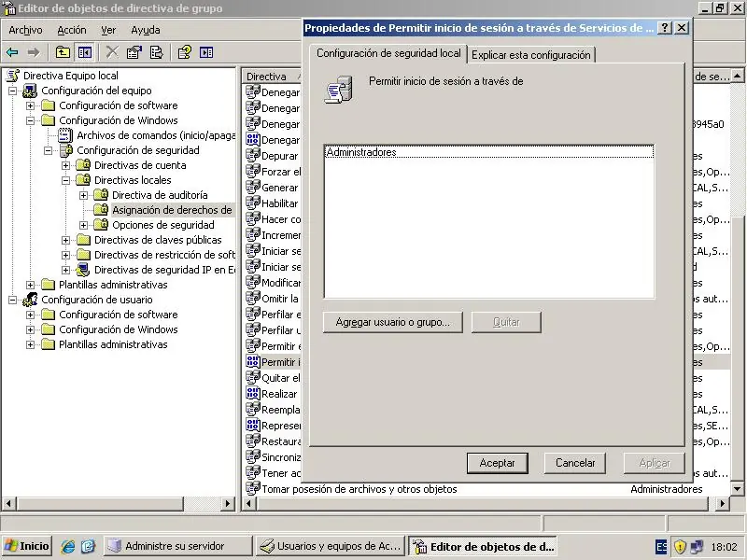Switch to Administre su servidor taskbar window

177,546
